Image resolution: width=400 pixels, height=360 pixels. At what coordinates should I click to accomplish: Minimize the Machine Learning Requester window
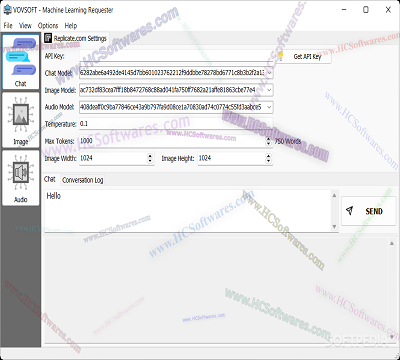[344, 10]
